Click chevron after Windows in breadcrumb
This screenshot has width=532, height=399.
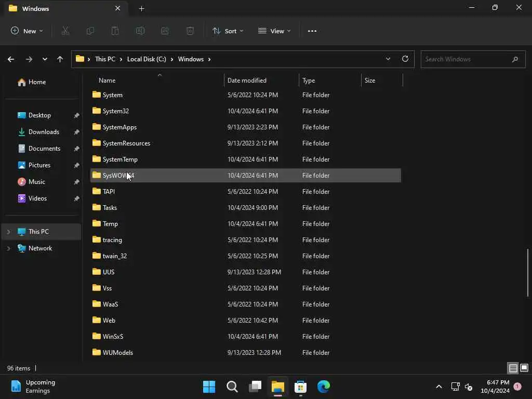pos(209,59)
